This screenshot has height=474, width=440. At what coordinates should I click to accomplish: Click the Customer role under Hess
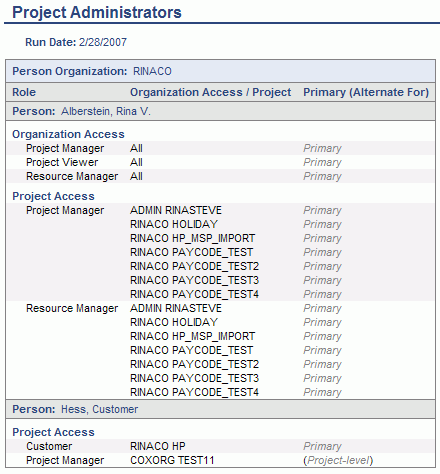pyautogui.click(x=49, y=446)
